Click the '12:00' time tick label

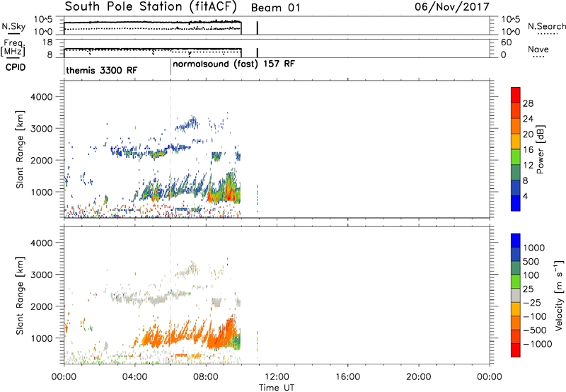pos(277,377)
